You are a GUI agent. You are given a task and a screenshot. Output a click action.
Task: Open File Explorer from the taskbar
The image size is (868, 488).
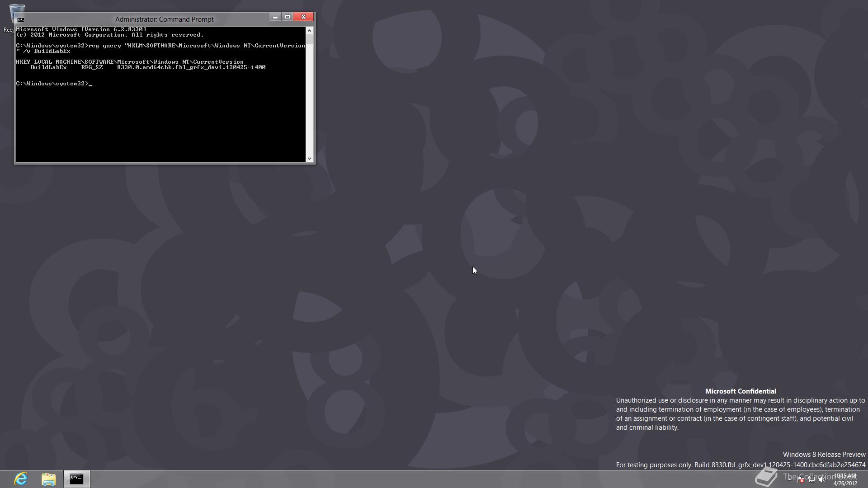click(49, 479)
